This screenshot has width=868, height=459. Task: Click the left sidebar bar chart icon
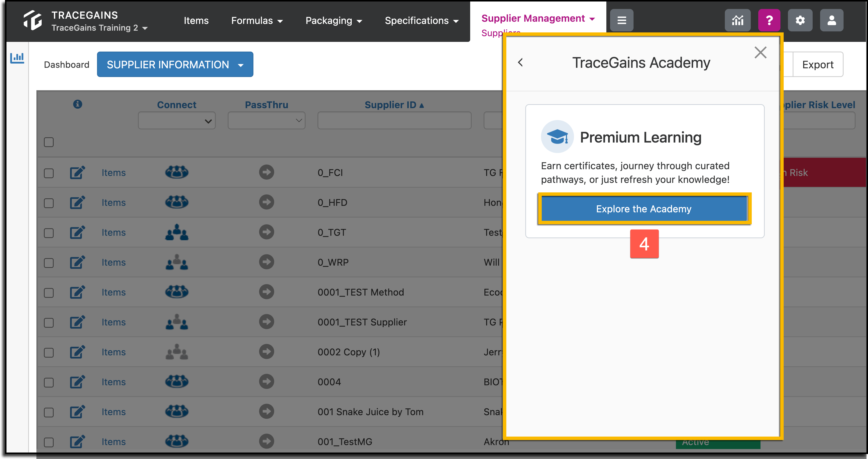17,58
